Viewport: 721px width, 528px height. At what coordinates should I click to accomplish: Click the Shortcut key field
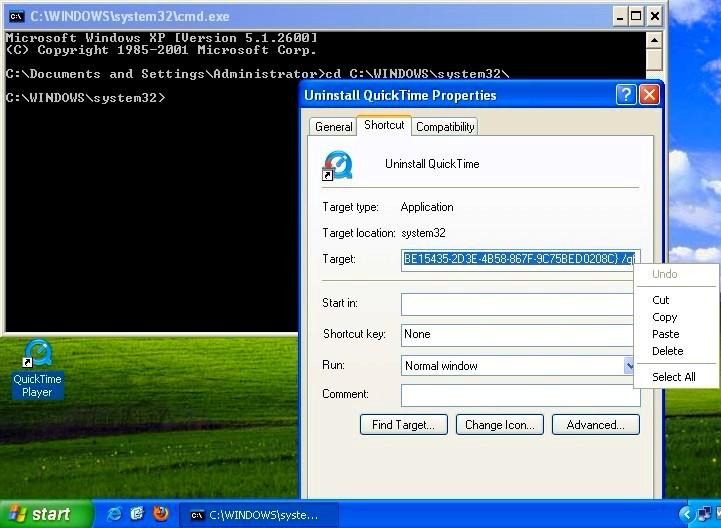pos(517,335)
